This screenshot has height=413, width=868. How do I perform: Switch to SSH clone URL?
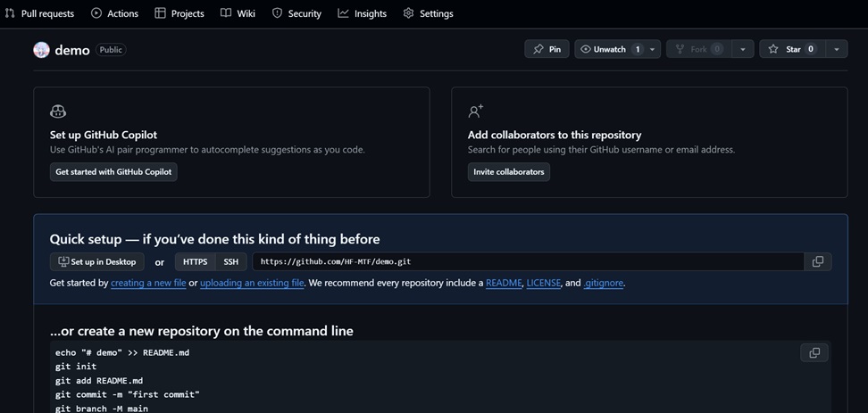pyautogui.click(x=230, y=261)
